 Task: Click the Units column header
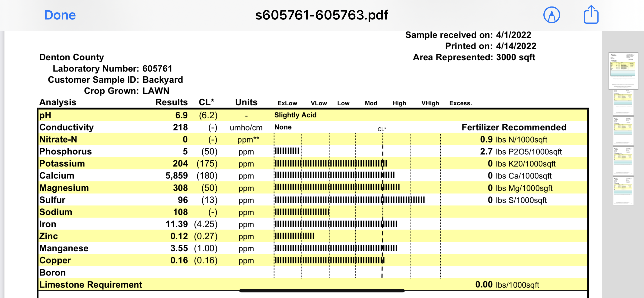pyautogui.click(x=246, y=102)
